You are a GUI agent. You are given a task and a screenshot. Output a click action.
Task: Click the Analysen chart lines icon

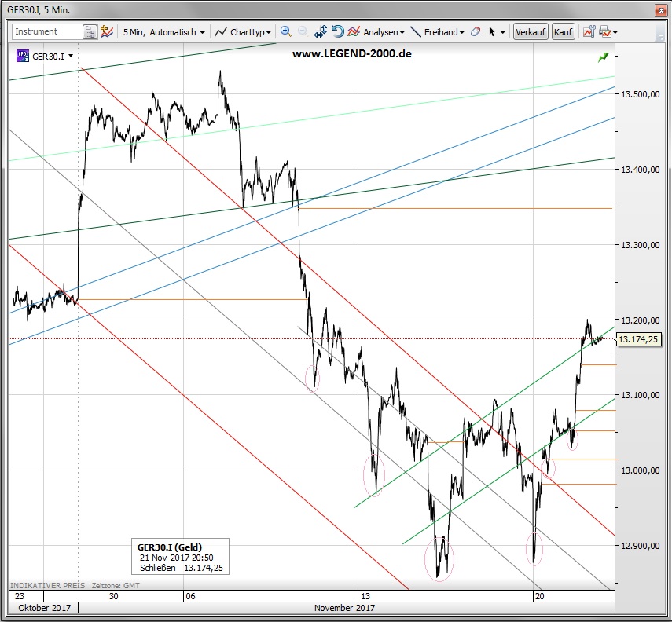(354, 31)
